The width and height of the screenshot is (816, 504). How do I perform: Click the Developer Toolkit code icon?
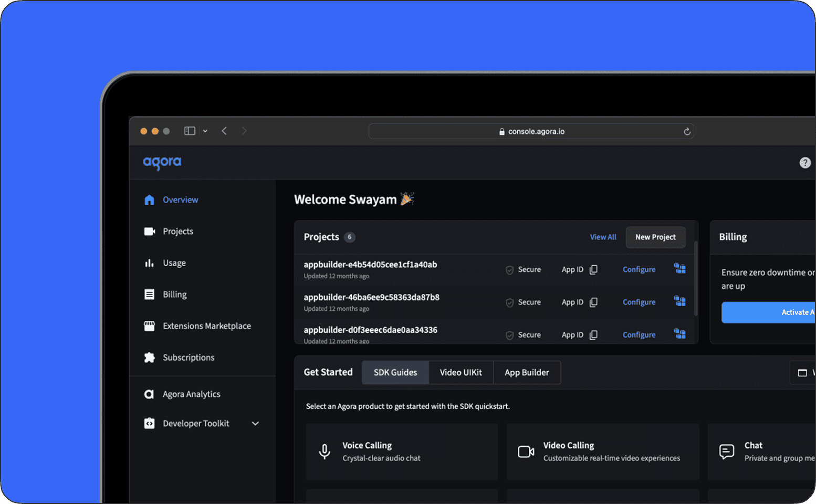point(149,424)
